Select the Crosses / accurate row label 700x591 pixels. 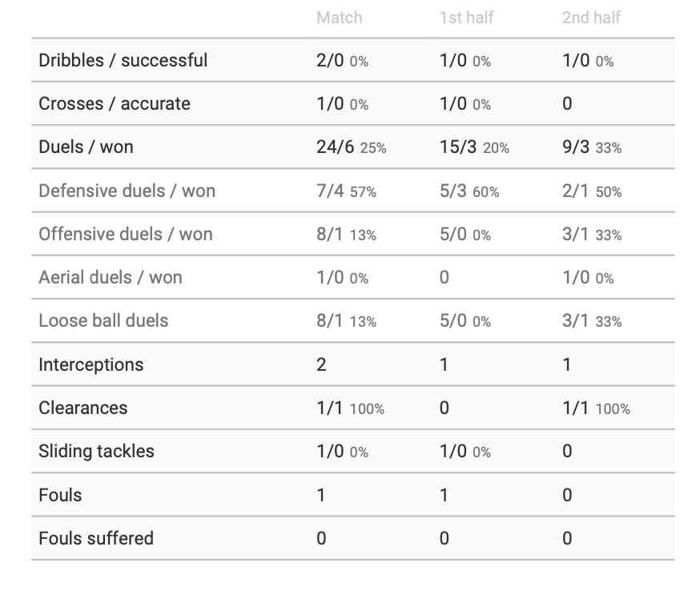115,104
